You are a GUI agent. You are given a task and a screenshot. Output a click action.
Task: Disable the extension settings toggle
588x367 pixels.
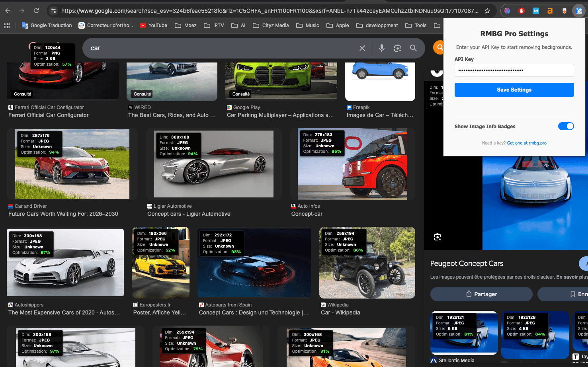[x=566, y=126]
